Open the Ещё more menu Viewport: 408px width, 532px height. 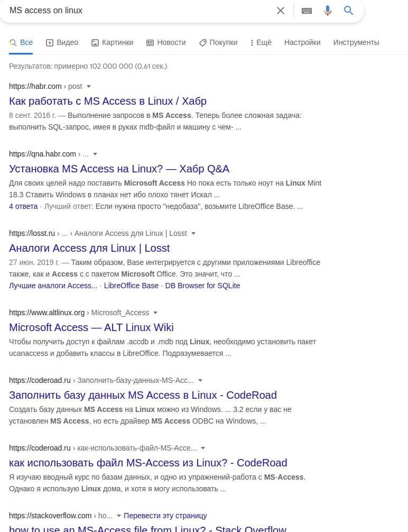(261, 42)
